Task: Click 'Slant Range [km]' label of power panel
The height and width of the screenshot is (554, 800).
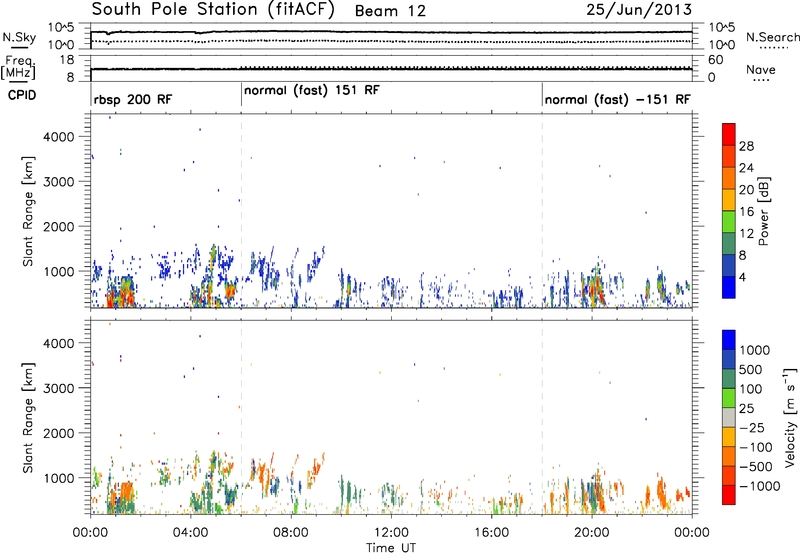Action: [x=28, y=211]
